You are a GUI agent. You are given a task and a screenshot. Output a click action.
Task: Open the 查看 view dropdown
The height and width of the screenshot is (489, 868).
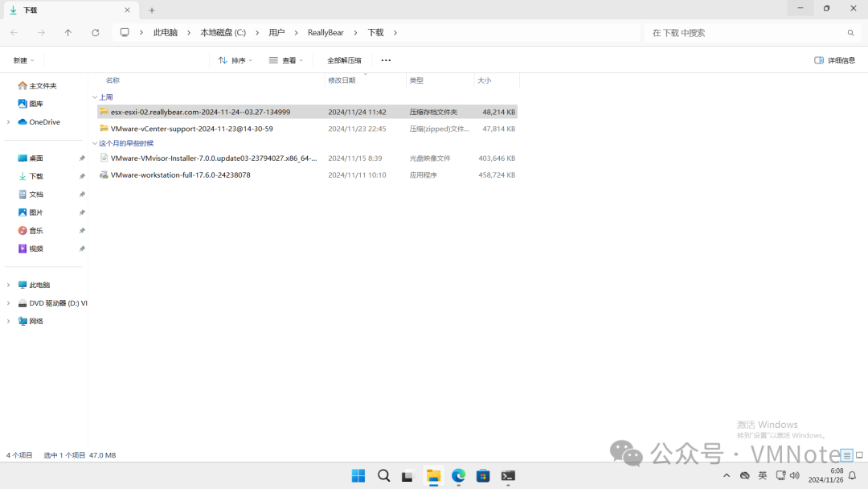click(285, 60)
